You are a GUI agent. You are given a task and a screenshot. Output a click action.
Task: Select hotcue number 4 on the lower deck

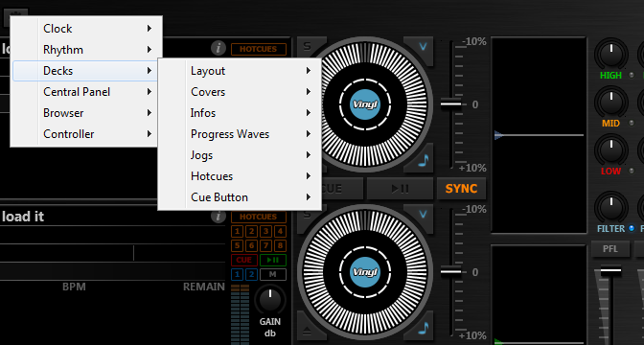(280, 231)
